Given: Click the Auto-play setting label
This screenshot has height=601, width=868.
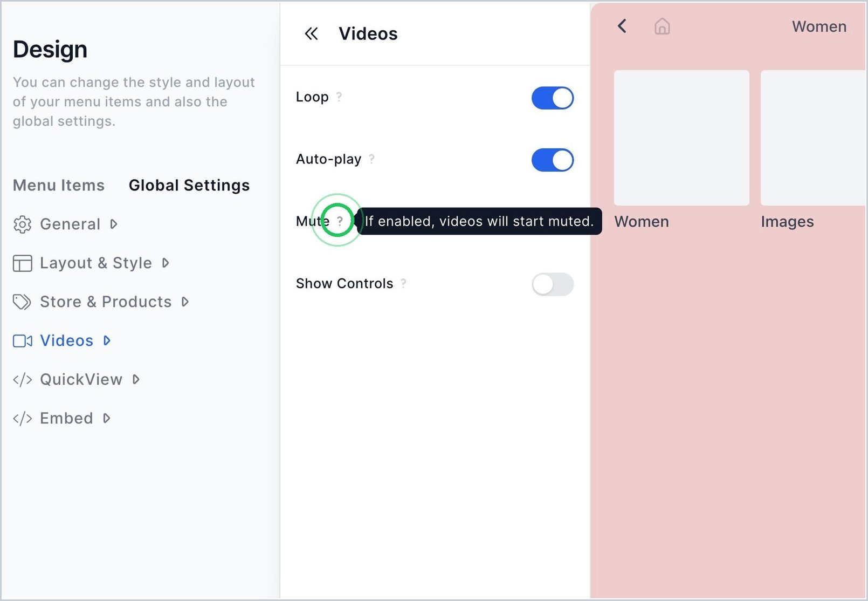Looking at the screenshot, I should pos(328,159).
